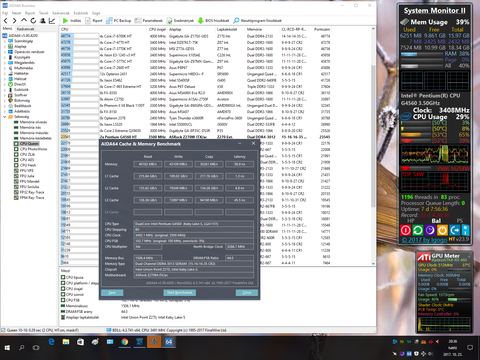Open the Súgó menu

(x=96, y=13)
